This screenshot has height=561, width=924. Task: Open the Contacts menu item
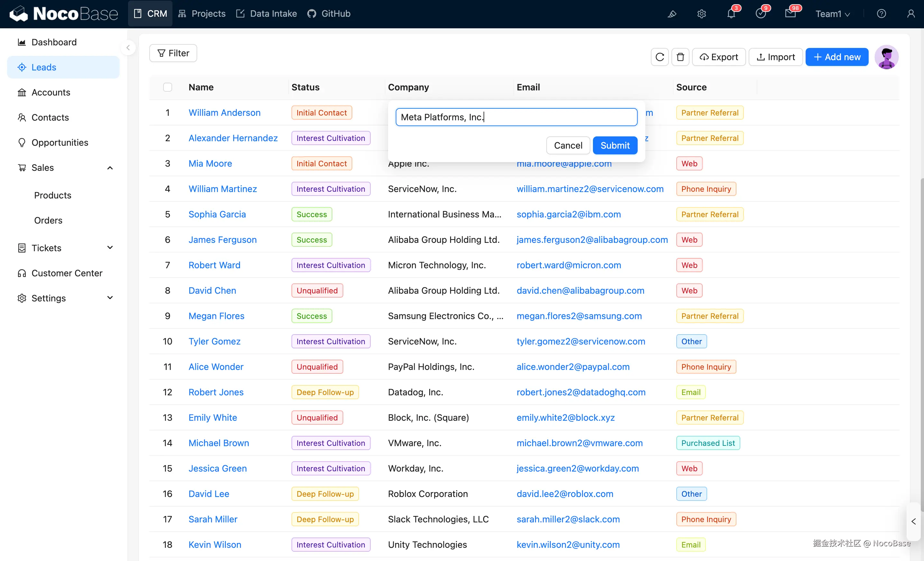tap(63, 117)
